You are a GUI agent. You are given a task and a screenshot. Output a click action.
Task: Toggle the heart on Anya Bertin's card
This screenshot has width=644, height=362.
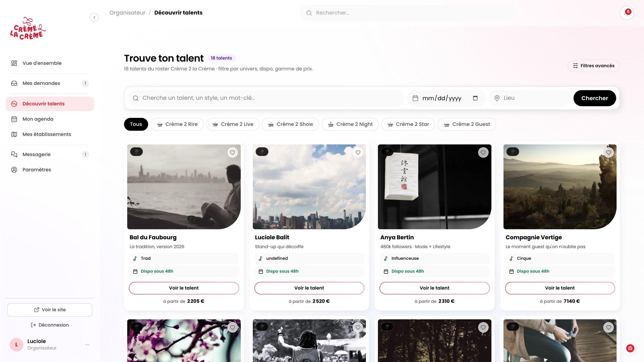coord(483,153)
